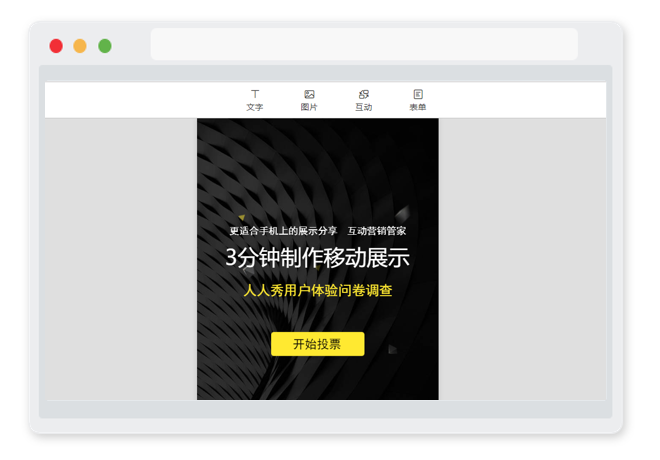Select the headline 3分钟制作移动展示

coord(317,257)
